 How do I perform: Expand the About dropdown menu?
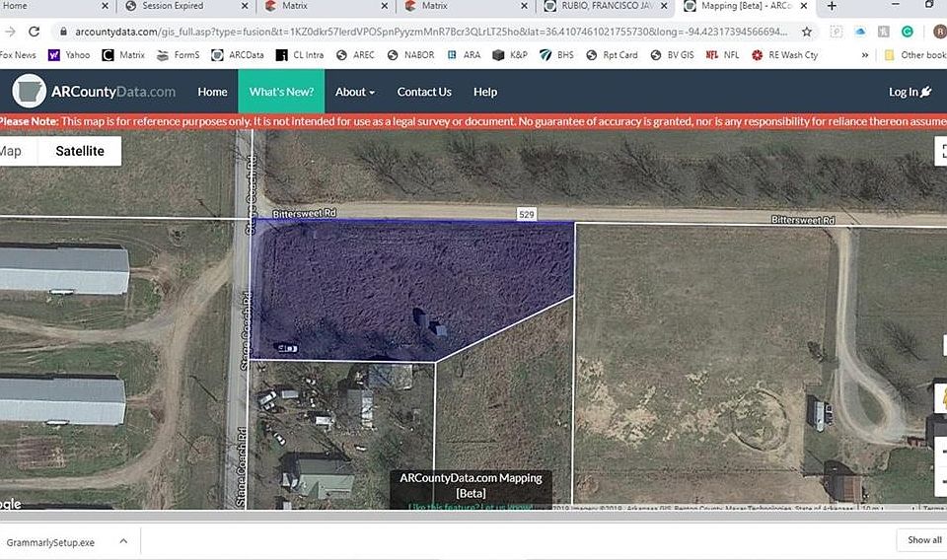pyautogui.click(x=354, y=92)
